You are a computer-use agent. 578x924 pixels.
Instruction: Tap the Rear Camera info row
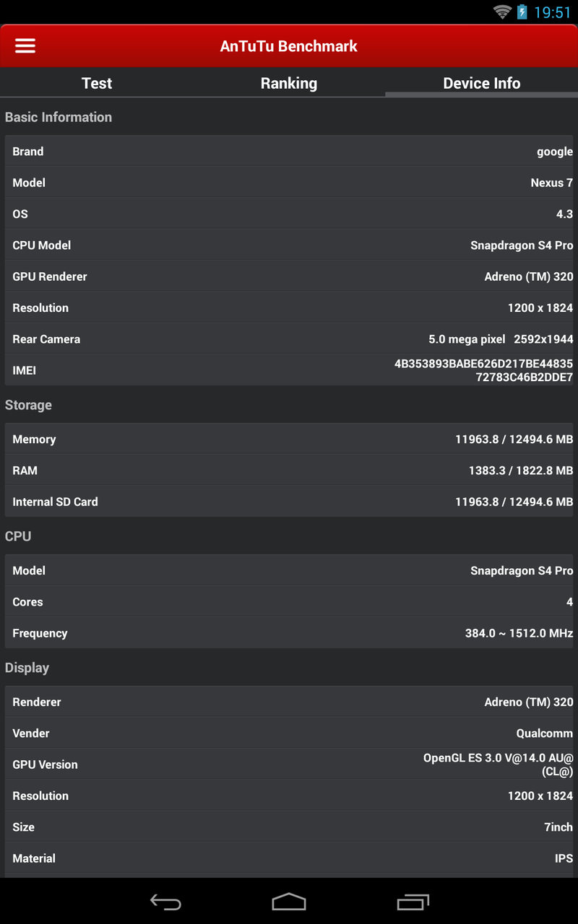pos(289,339)
